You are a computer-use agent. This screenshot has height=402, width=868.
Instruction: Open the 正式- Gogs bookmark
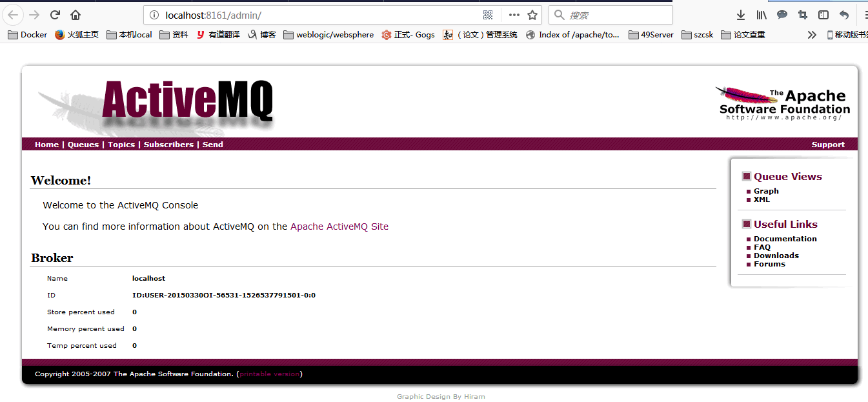tap(409, 35)
